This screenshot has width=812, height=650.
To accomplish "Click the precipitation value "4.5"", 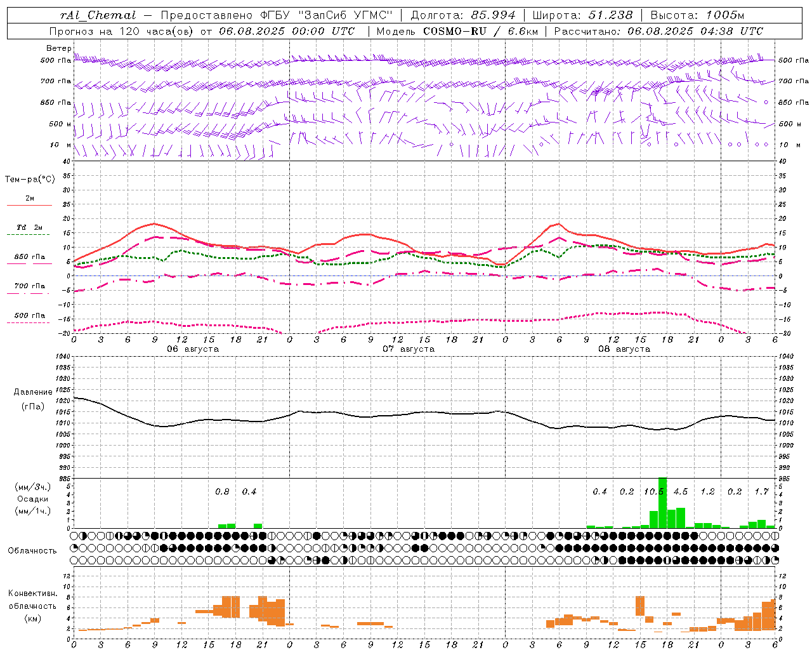I will [x=681, y=492].
